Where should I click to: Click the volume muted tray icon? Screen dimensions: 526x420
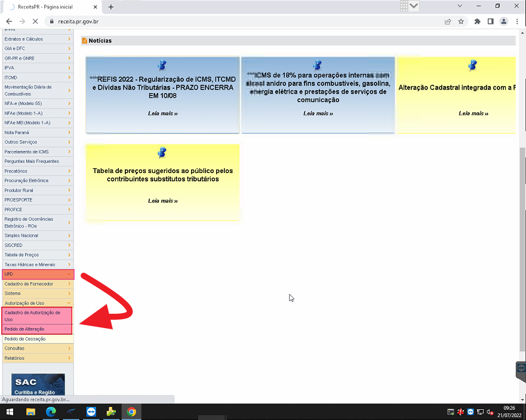[490, 412]
